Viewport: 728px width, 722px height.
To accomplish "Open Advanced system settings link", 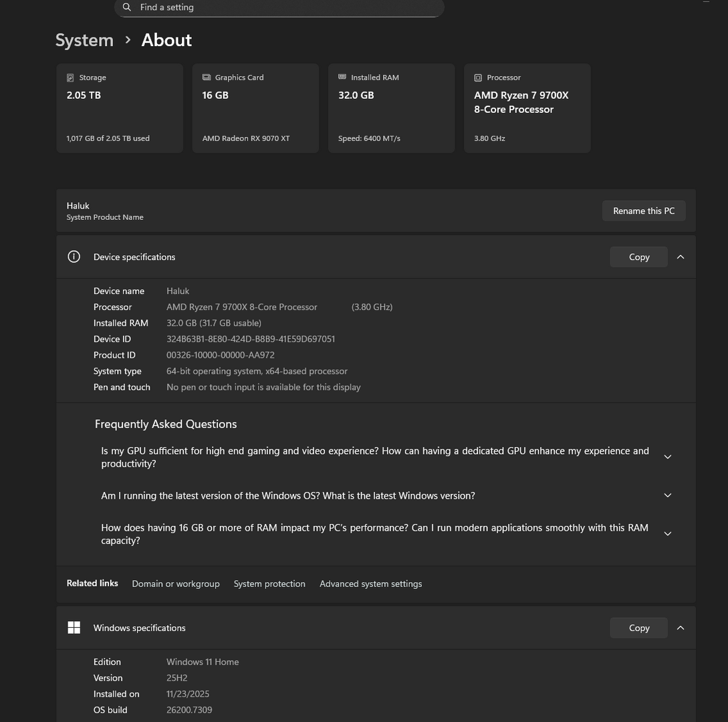I will 370,584.
